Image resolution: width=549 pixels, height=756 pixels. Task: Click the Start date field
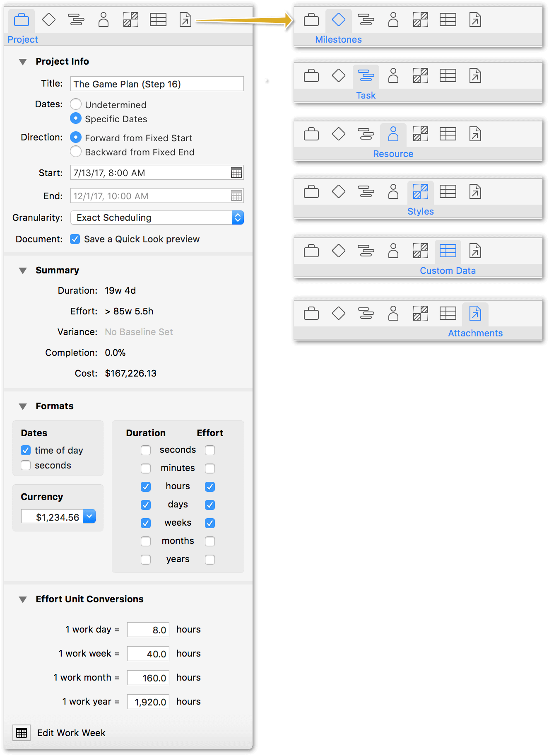click(x=157, y=173)
